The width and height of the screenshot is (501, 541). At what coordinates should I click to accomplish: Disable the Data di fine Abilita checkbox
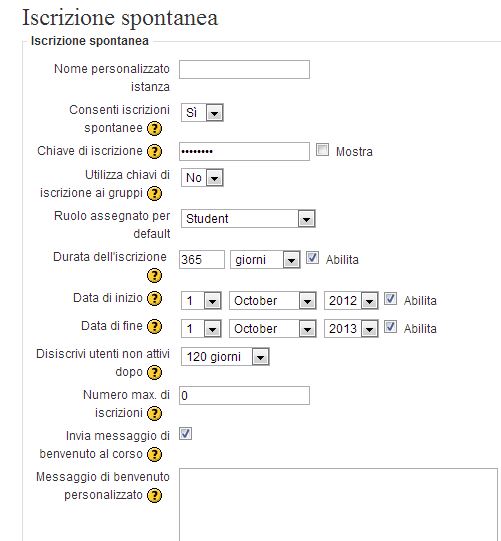[x=390, y=326]
